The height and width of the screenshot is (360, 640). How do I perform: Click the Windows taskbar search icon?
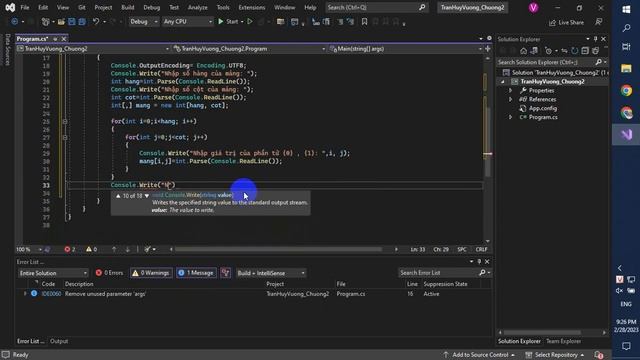pyautogui.click(x=626, y=28)
